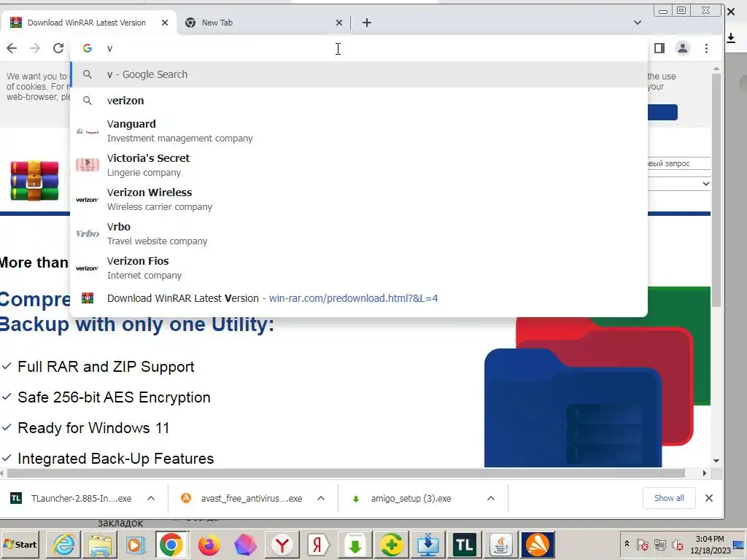Screen dimensions: 747x560
Task: Open Windows Explorer folder in taskbar
Action: pyautogui.click(x=99, y=545)
